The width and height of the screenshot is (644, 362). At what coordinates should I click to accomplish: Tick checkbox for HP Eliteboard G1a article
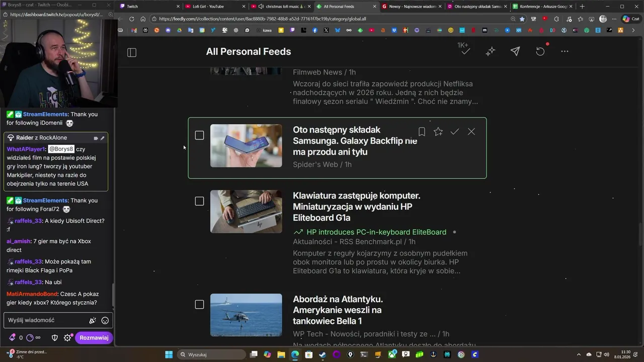pyautogui.click(x=199, y=201)
